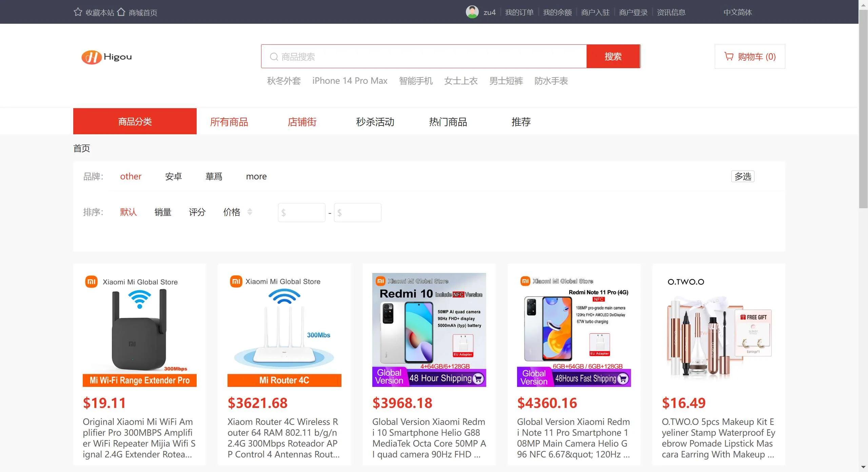Click Redmi 10 add-to-cart icon

pos(478,378)
